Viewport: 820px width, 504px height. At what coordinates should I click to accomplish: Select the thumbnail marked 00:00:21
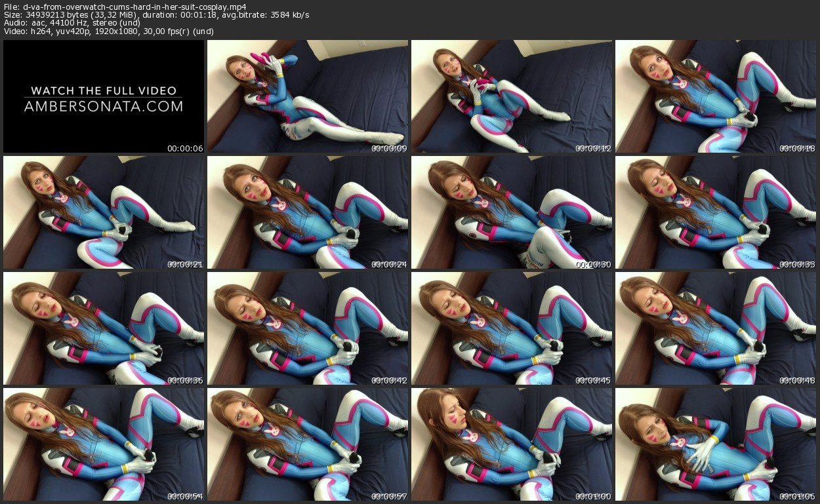104,212
